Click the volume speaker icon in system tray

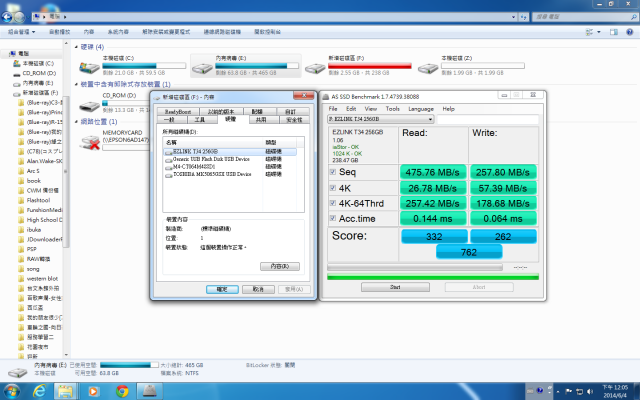coord(589,391)
